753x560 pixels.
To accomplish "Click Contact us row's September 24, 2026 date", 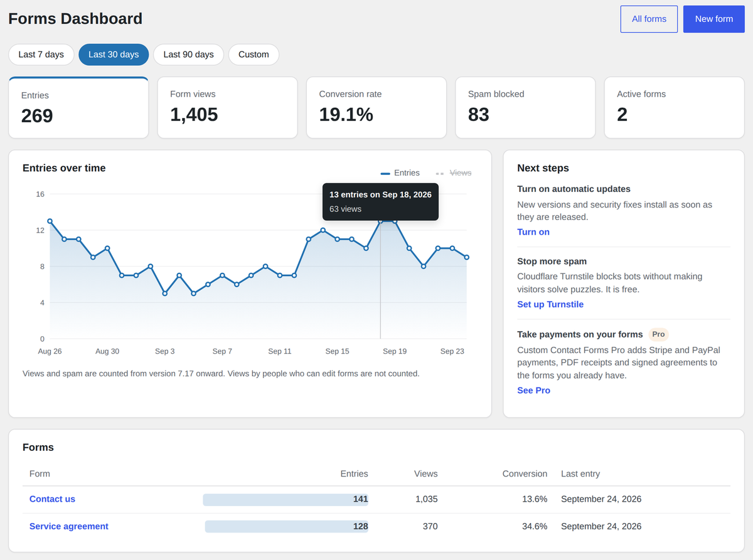I will [601, 499].
